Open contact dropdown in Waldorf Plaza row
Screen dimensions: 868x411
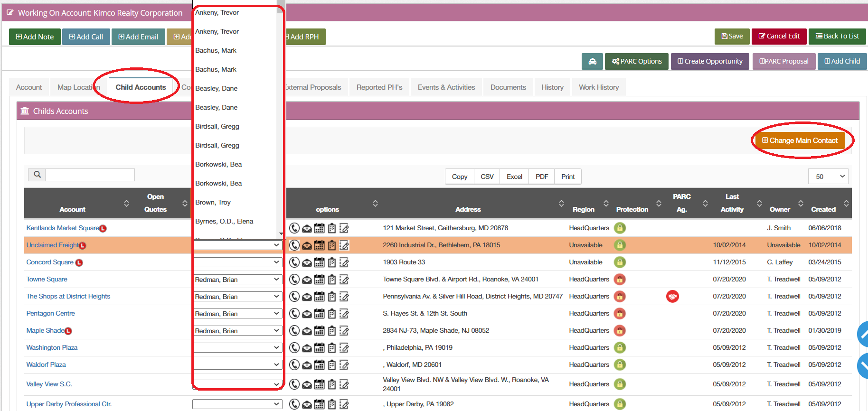click(x=237, y=364)
